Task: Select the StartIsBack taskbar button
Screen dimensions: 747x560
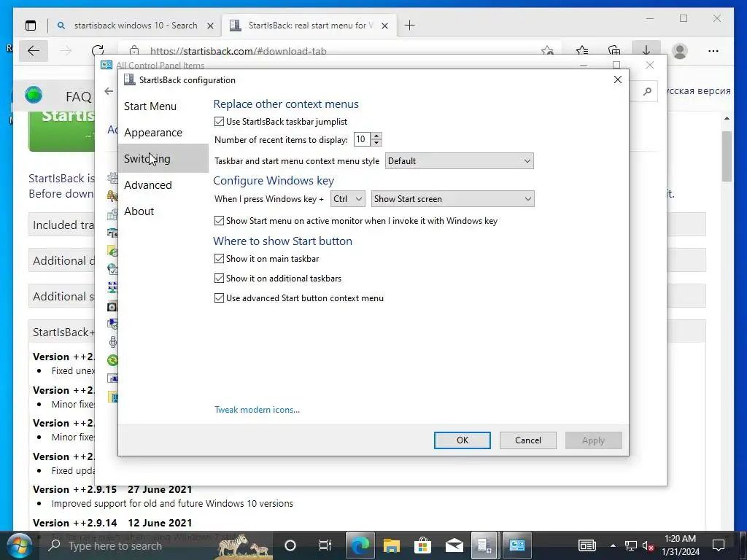Action: tap(485, 545)
